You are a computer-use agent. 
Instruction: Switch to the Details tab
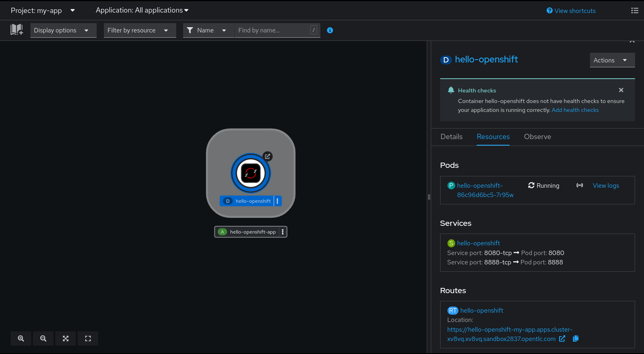click(451, 137)
